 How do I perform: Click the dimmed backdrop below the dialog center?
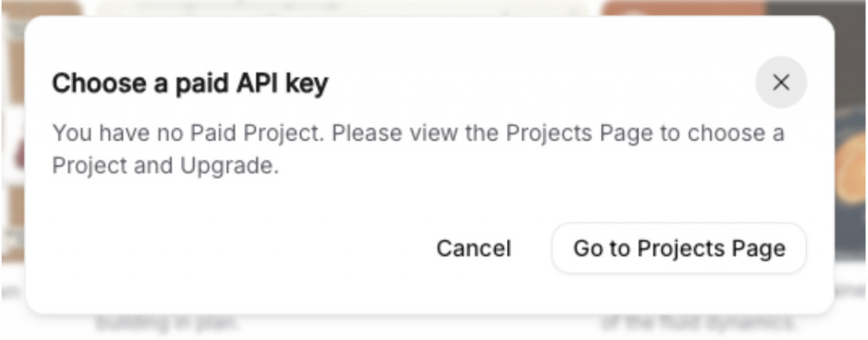coord(424,327)
